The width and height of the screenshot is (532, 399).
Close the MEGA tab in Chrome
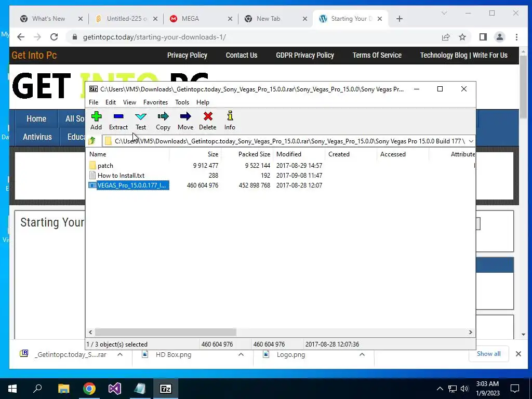230,19
